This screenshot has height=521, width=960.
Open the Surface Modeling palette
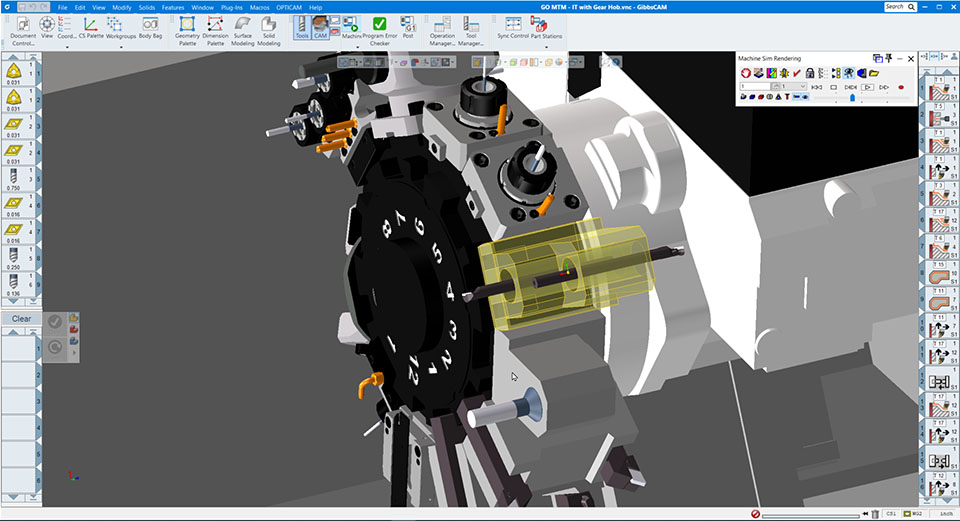coord(242,29)
